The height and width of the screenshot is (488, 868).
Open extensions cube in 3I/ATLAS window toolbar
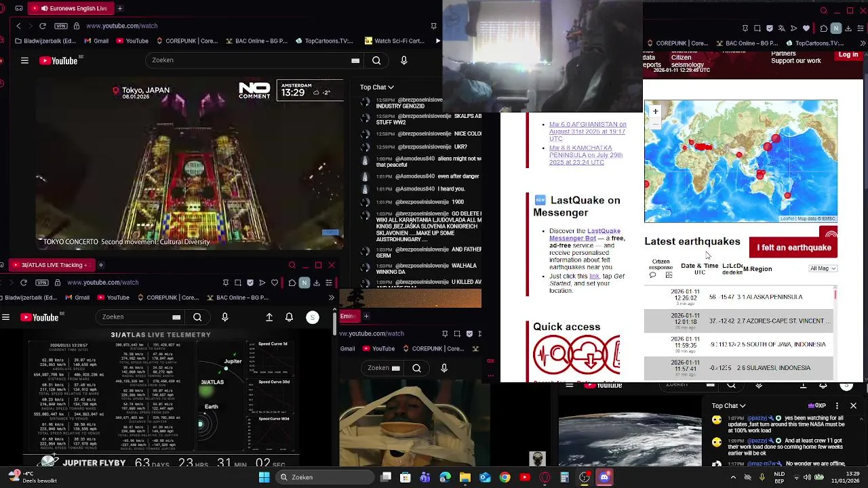point(292,283)
